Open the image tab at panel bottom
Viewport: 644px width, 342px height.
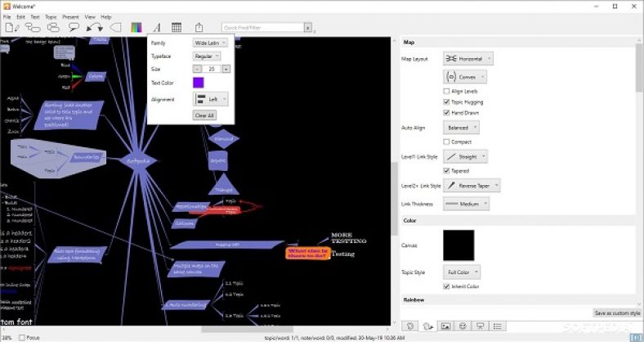point(445,326)
